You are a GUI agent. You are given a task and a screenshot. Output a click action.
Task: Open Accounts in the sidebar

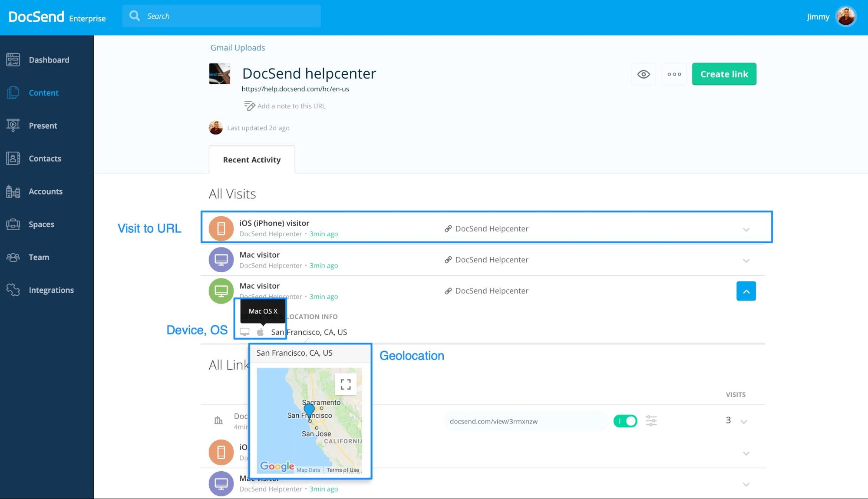click(46, 192)
